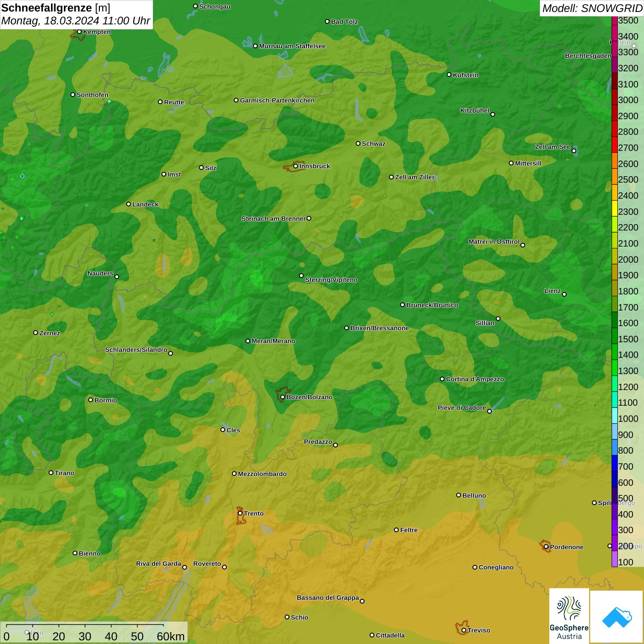644x644 pixels.
Task: Click the Modell: SNOWGRID label
Action: click(592, 8)
